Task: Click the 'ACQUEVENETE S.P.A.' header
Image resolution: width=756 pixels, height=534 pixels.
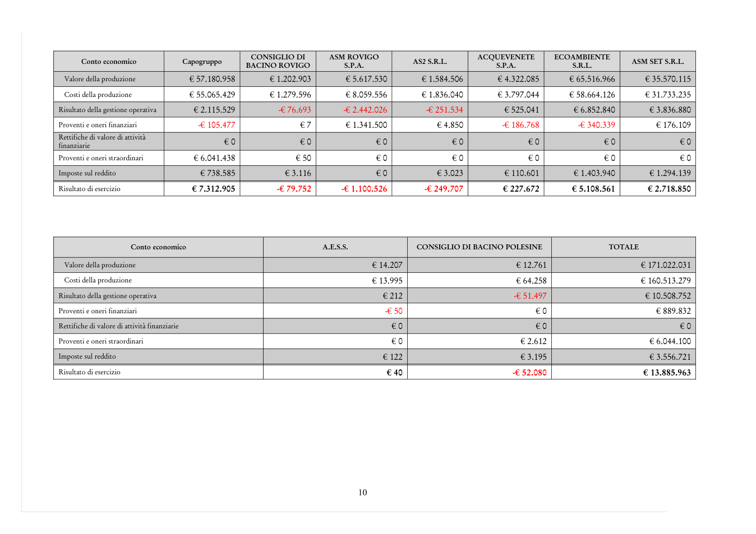Action: click(x=506, y=61)
